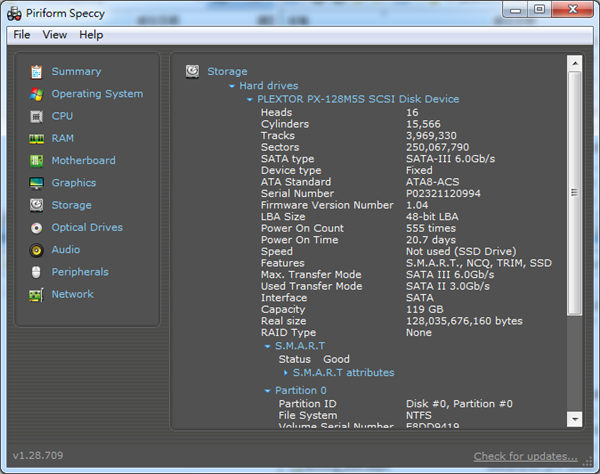Viewport: 600px width, 474px height.
Task: Click the Summary icon in sidebar
Action: (37, 72)
